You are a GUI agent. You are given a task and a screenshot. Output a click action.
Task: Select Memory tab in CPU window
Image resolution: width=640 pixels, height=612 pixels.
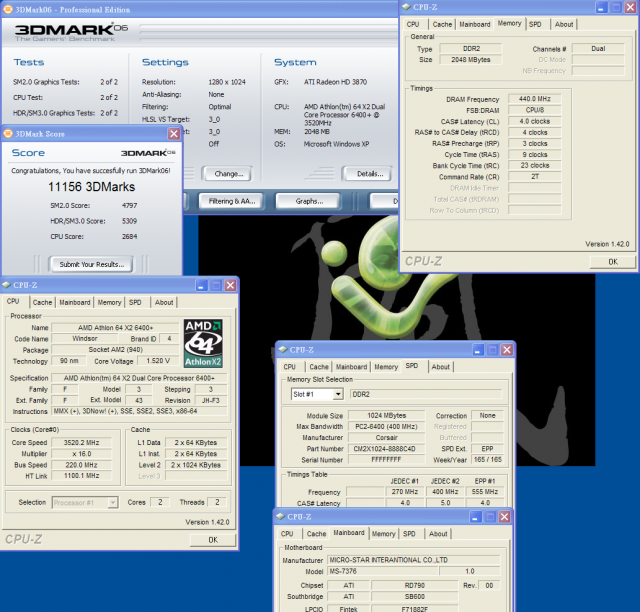point(109,303)
